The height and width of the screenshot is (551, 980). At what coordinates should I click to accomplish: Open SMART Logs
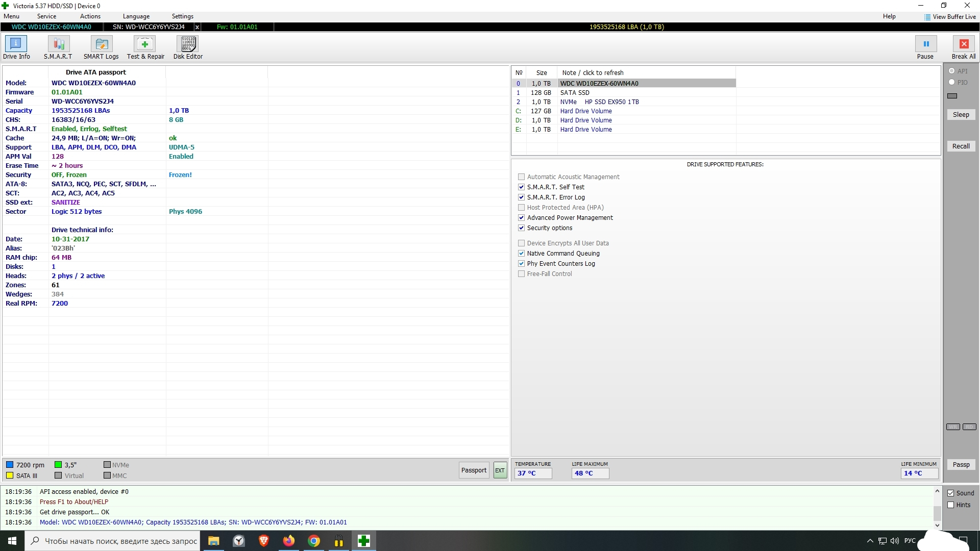click(101, 47)
